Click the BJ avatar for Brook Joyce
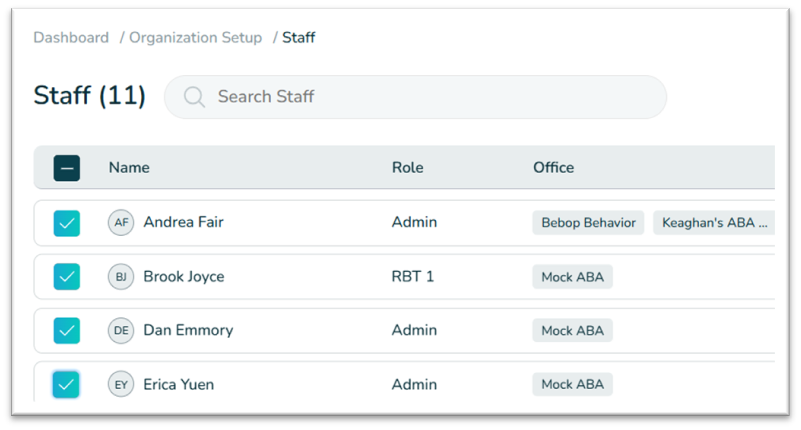801x430 pixels. (x=121, y=277)
